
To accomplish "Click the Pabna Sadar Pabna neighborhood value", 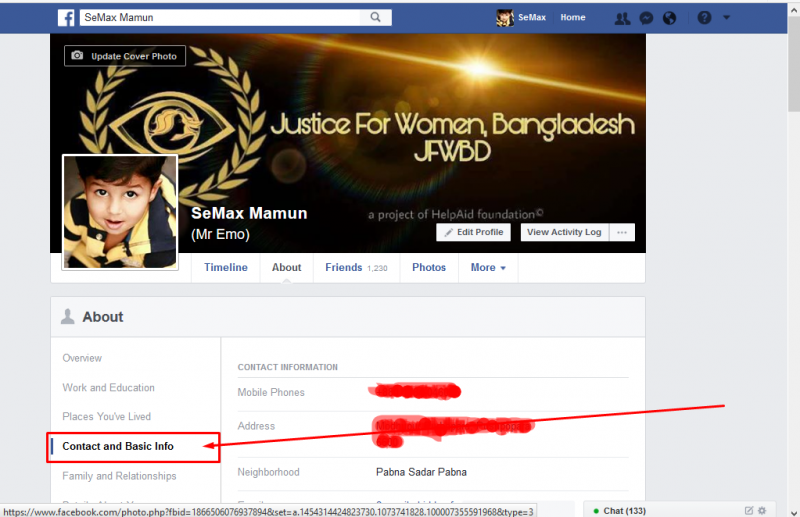I will click(421, 472).
